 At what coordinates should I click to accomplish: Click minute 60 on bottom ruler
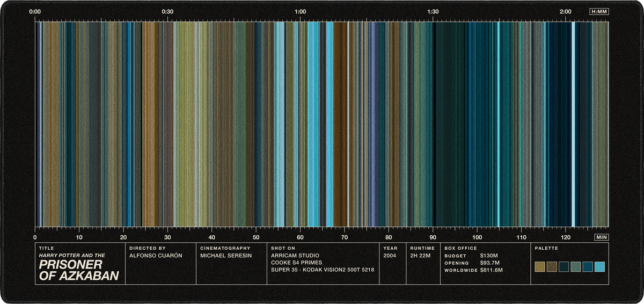(x=300, y=237)
